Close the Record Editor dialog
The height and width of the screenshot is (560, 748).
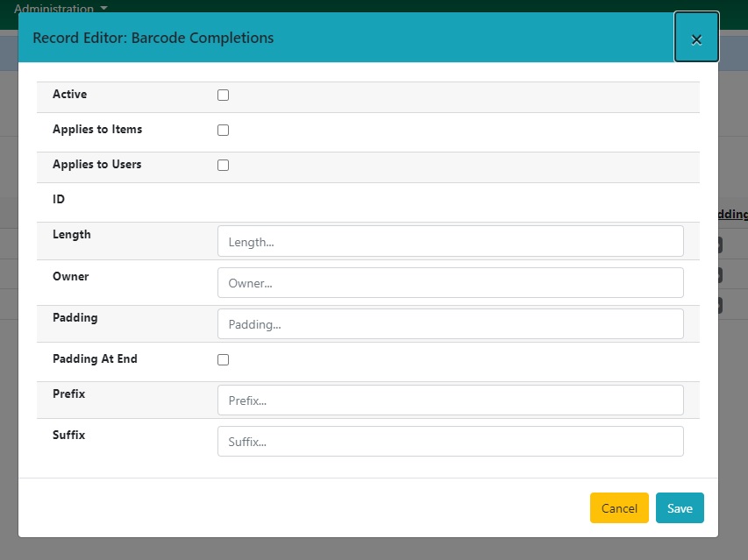(x=696, y=38)
